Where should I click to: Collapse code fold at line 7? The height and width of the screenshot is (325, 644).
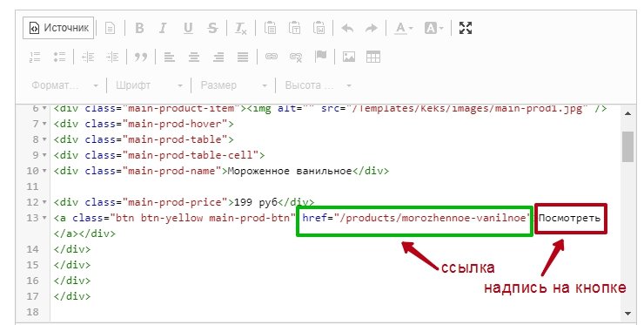pyautogui.click(x=44, y=124)
